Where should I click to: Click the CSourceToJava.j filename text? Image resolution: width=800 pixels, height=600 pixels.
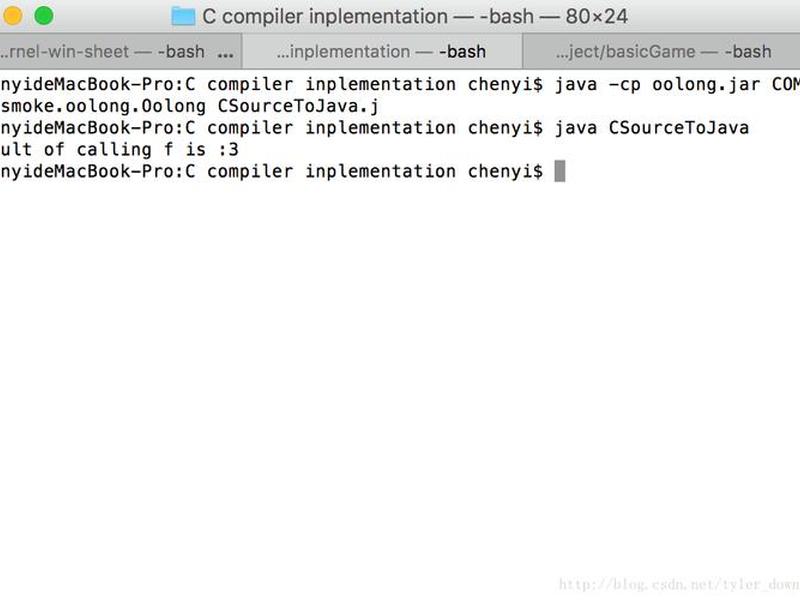[298, 107]
